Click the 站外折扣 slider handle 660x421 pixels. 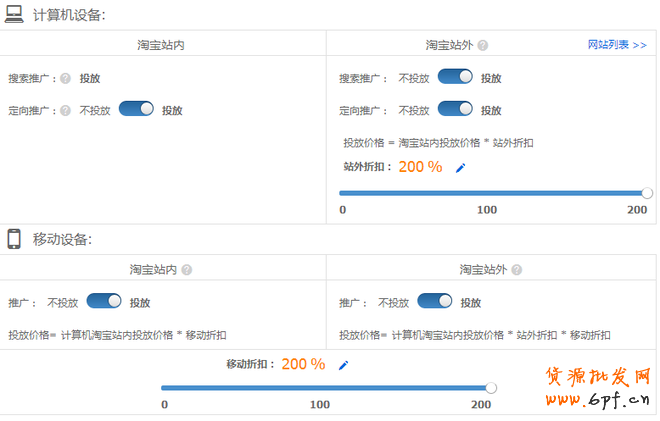coord(647,193)
